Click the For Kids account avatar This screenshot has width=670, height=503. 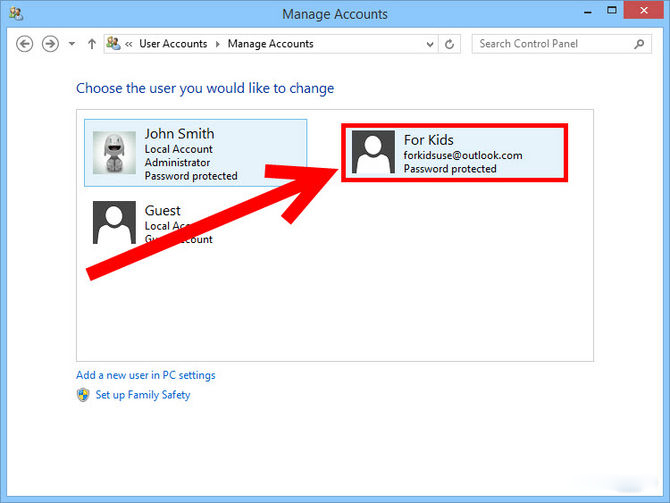[373, 152]
